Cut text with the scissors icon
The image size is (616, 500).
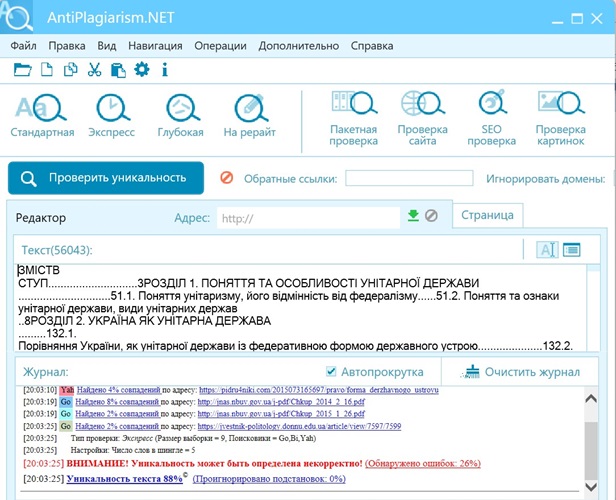(x=94, y=70)
